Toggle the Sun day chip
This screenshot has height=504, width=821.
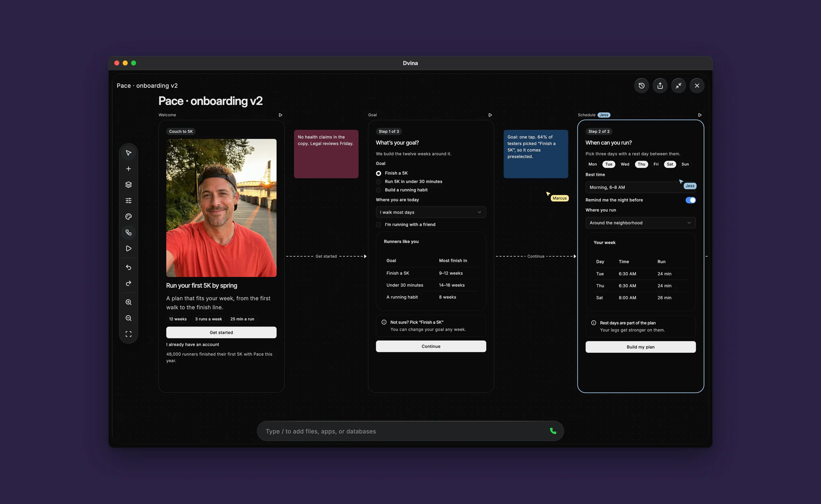click(685, 164)
